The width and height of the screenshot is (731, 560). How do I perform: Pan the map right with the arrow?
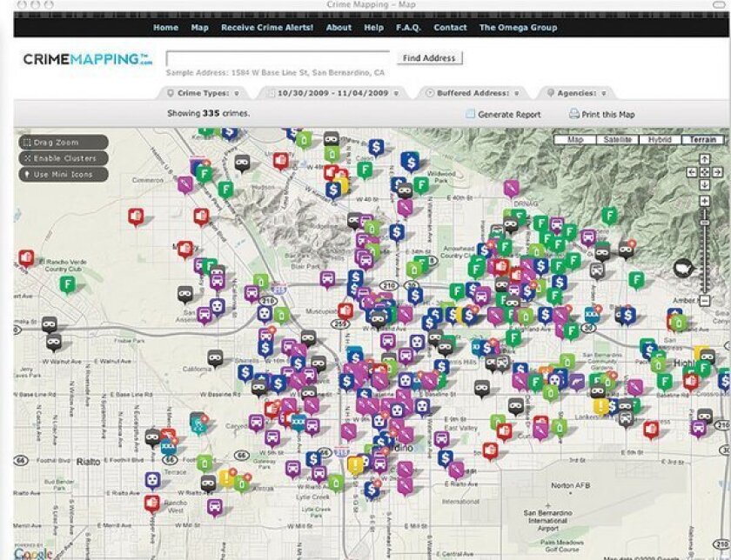(717, 172)
